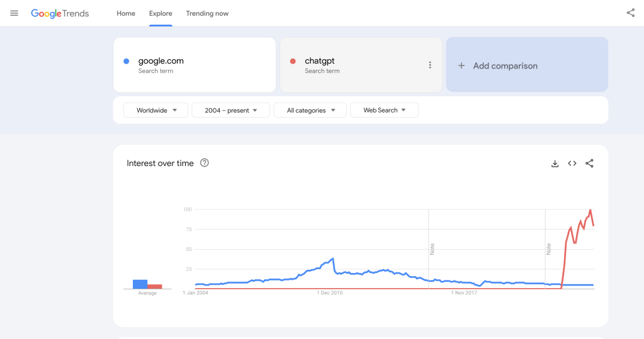The height and width of the screenshot is (339, 644).
Task: Share the Interest over time chart
Action: [589, 164]
